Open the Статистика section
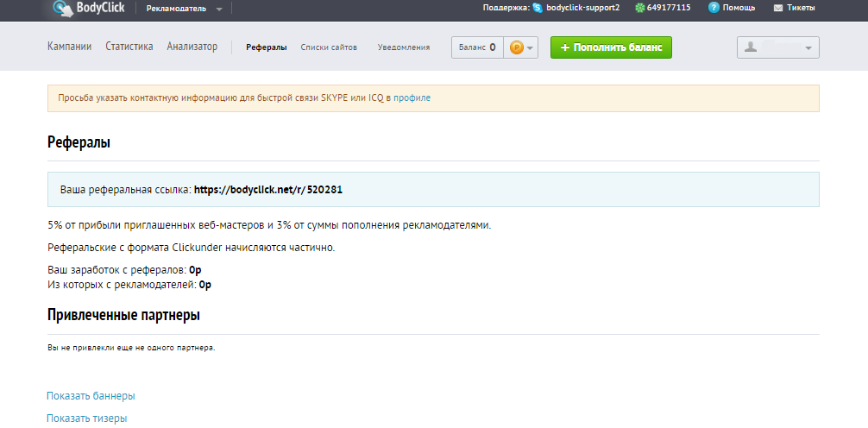Screen dimensions: 868x428 [x=129, y=47]
